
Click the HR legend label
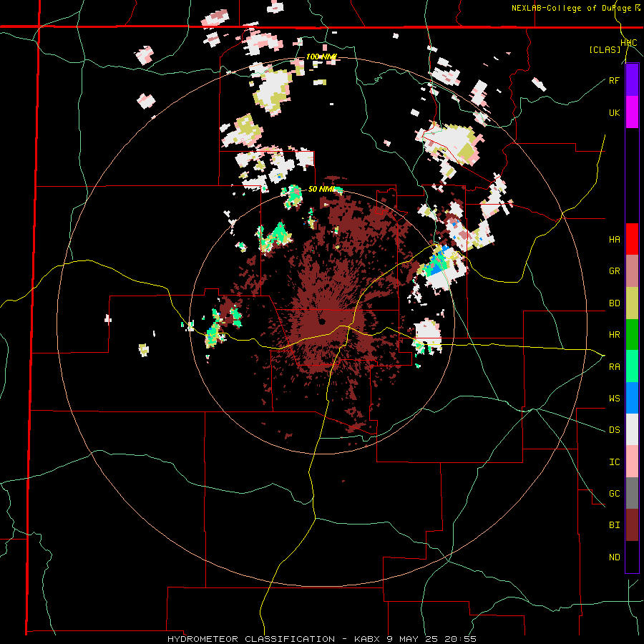tap(614, 335)
